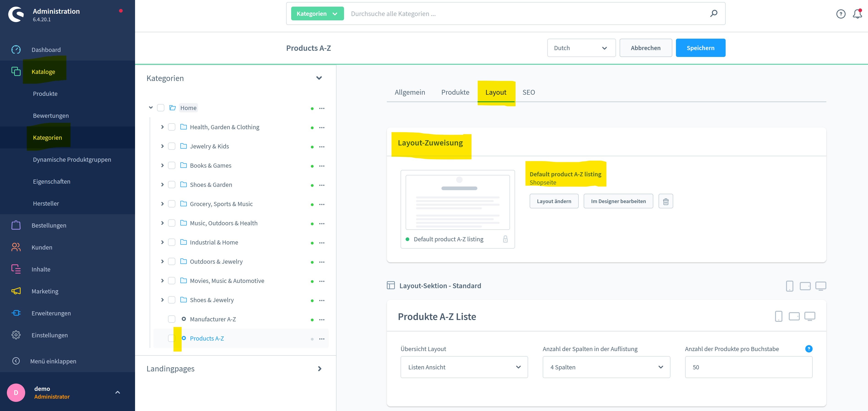Select Shoes & Jewelry category
This screenshot has width=868, height=411.
point(212,300)
